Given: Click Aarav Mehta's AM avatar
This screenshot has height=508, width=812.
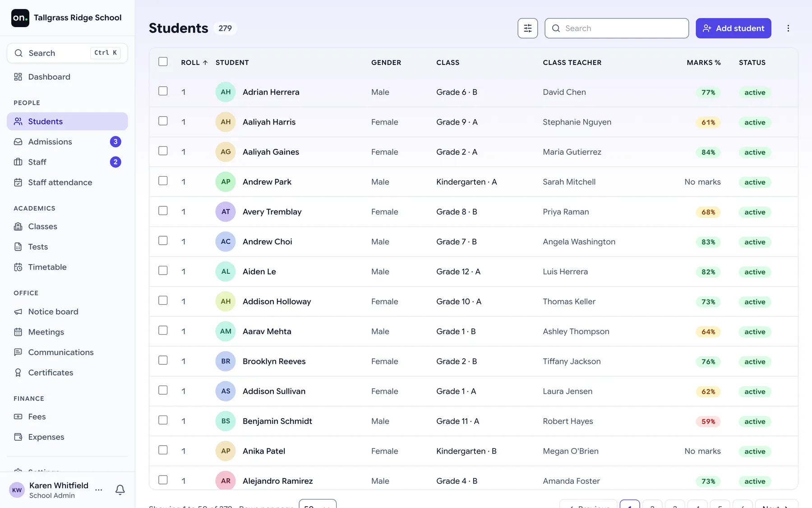Looking at the screenshot, I should point(226,331).
